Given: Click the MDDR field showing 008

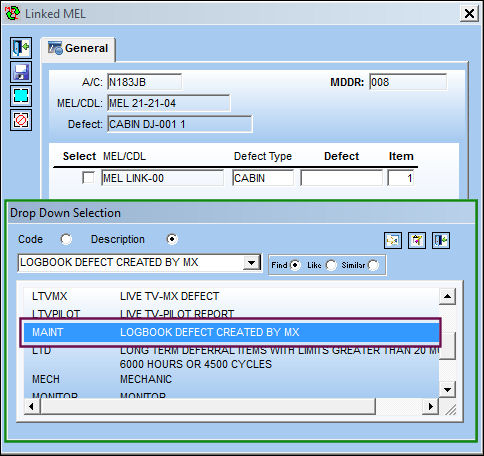Looking at the screenshot, I should click(x=408, y=82).
